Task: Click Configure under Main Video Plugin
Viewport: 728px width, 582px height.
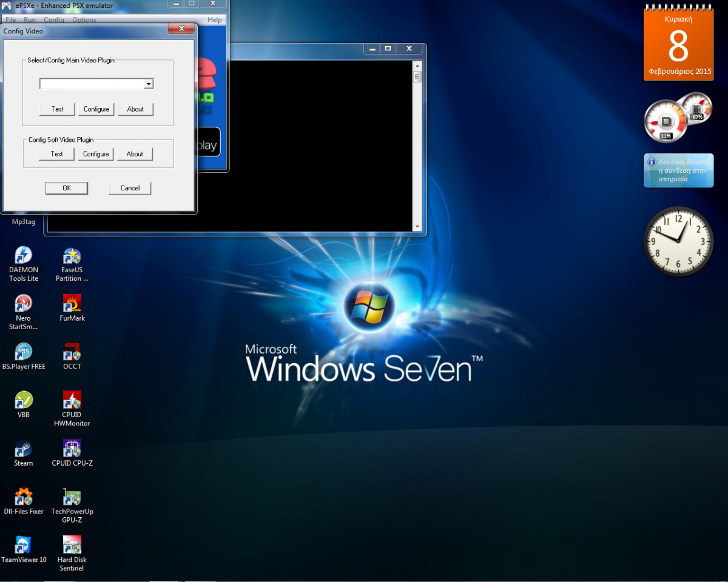Action: 96,109
